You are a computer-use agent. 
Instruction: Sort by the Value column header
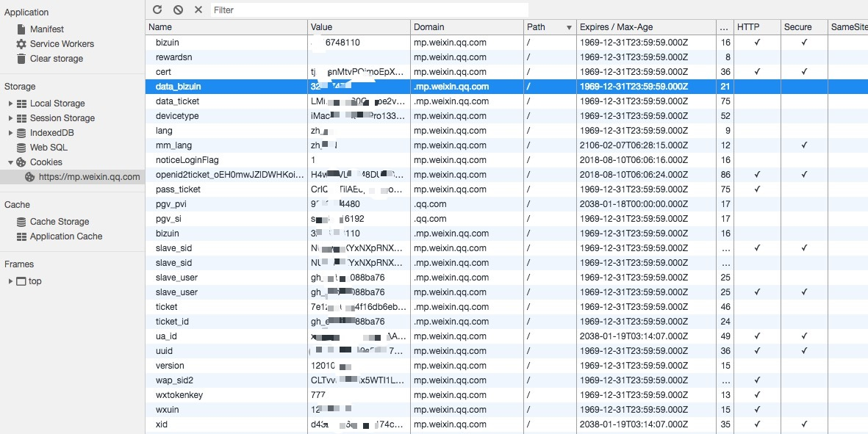coord(359,27)
